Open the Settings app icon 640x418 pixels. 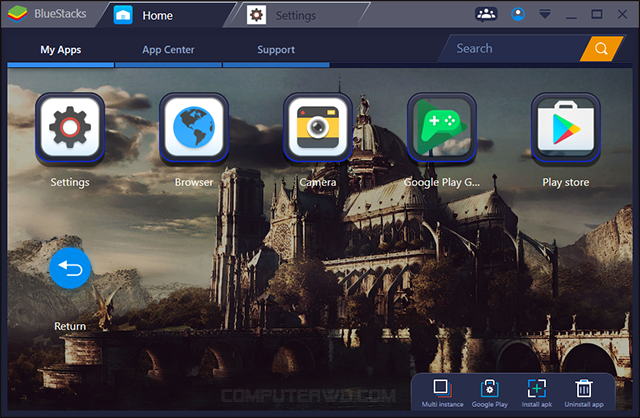point(70,127)
